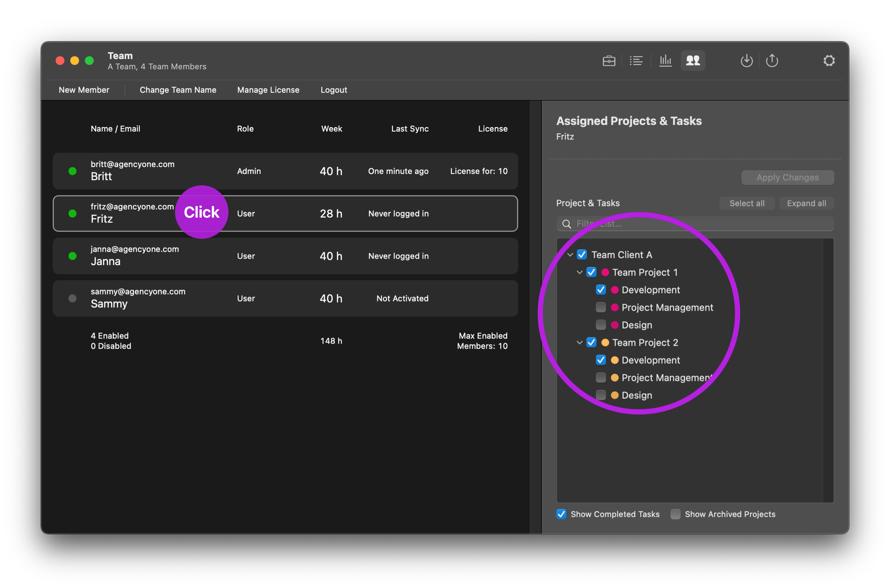This screenshot has height=588, width=890.
Task: Click the Name / Email column header
Action: click(116, 129)
